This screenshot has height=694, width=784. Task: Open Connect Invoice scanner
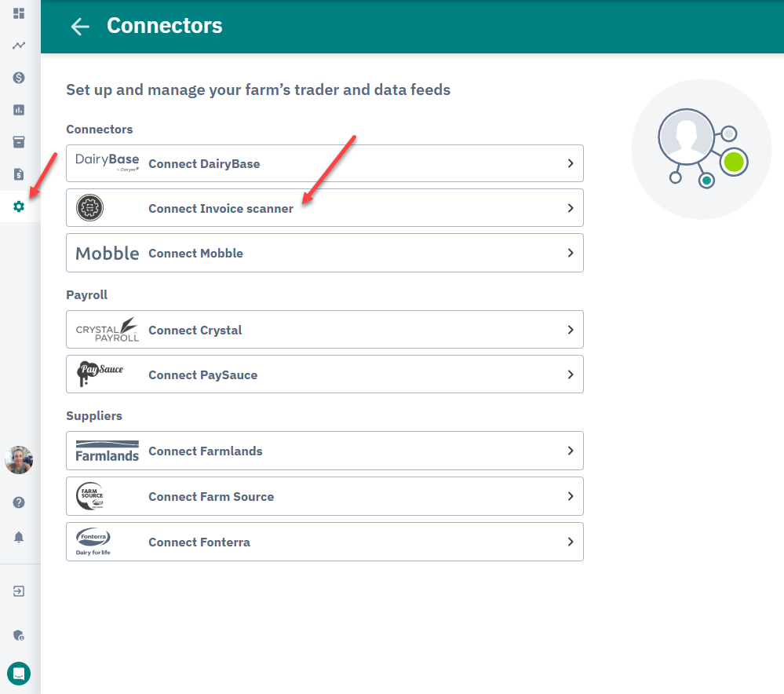[324, 207]
